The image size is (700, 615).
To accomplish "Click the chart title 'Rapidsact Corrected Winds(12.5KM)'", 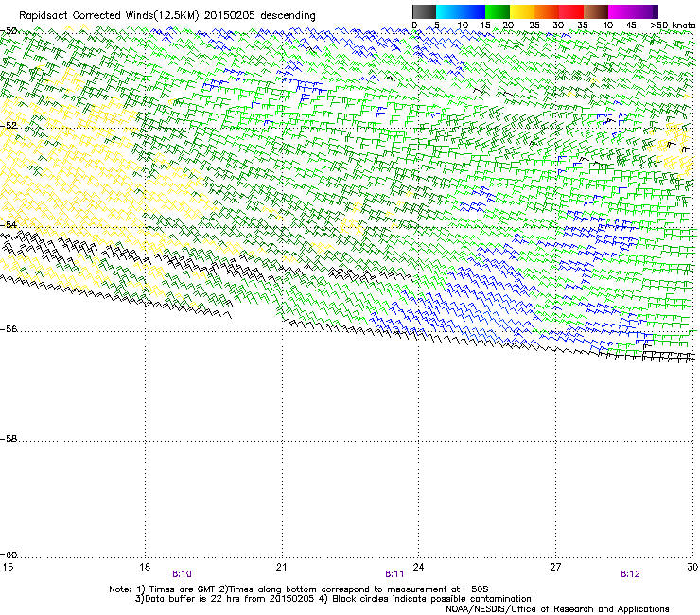I will pyautogui.click(x=109, y=15).
